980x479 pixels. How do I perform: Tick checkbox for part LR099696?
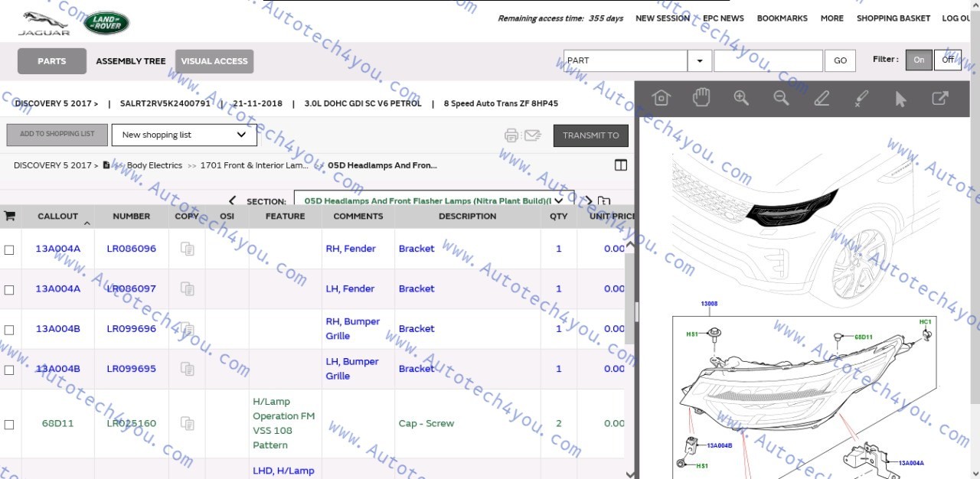click(x=9, y=330)
